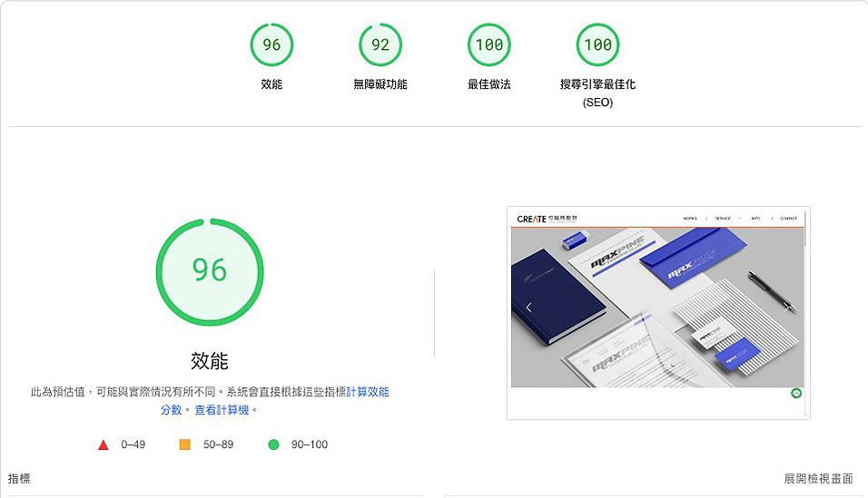Click the red triangle 0–49 legend icon

103,444
